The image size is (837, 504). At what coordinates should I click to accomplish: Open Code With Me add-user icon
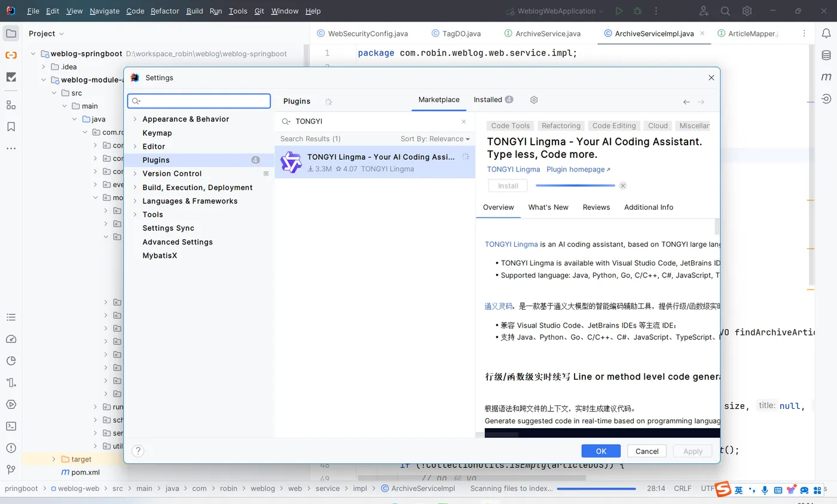click(704, 11)
